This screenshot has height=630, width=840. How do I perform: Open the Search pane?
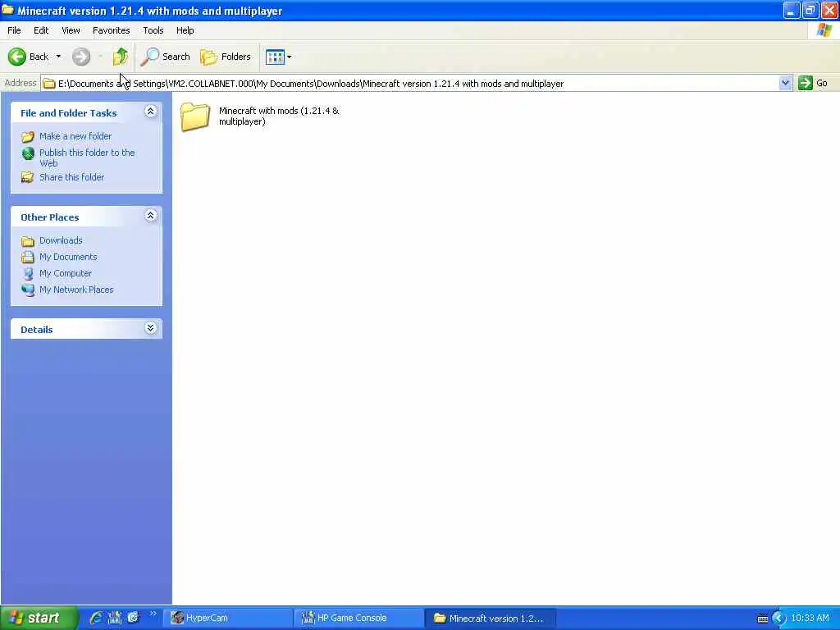(166, 57)
